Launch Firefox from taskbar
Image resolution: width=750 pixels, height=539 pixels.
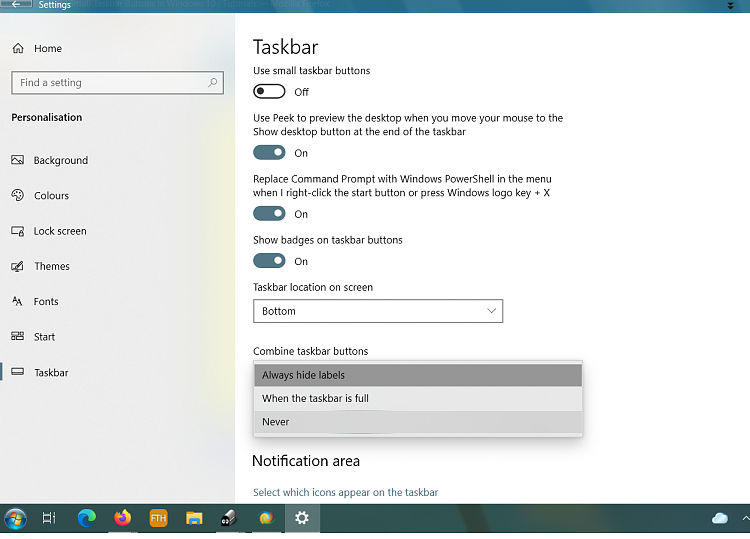[x=122, y=518]
